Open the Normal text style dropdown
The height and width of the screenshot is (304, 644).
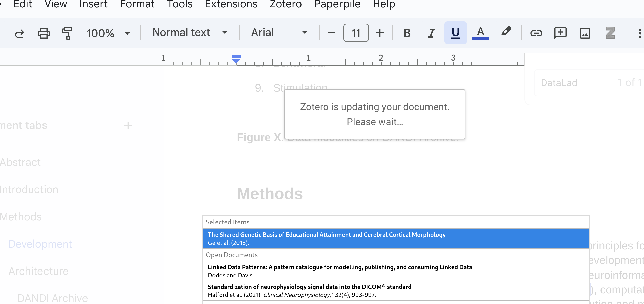click(190, 32)
